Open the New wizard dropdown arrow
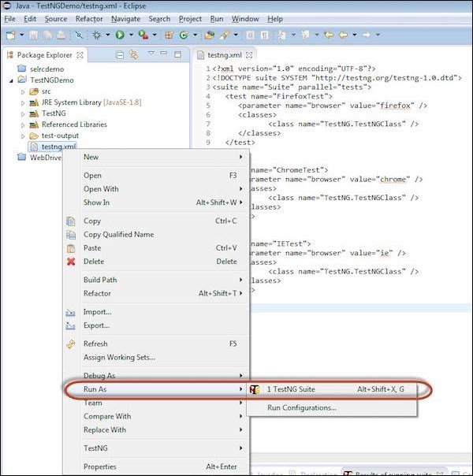Image resolution: width=473 pixels, height=476 pixels. (21, 35)
